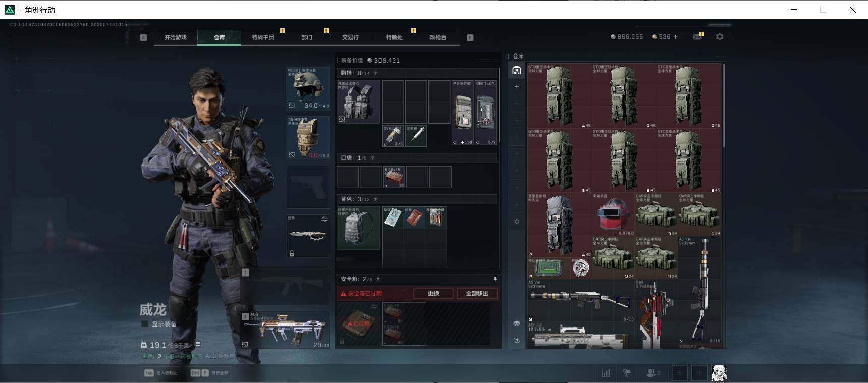868x383 pixels.
Task: Open the settings gear in top bar
Action: click(x=720, y=37)
